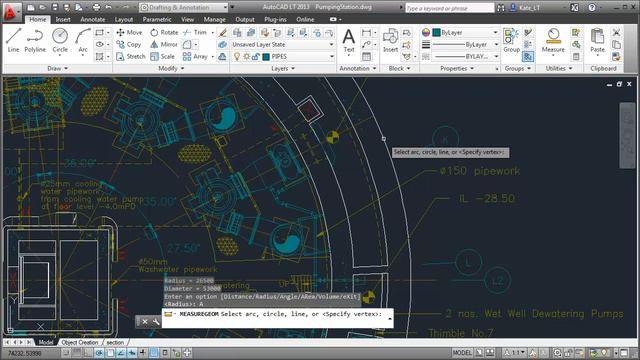Select the Erase tool icon
The width and height of the screenshot is (640, 360).
pos(222,32)
